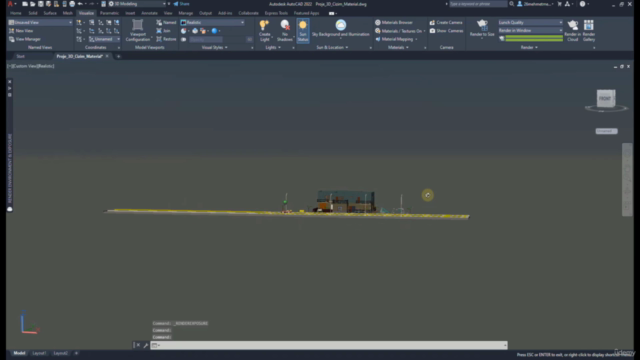Switch to the Home ribbon tab
This screenshot has width=640, height=360.
click(16, 13)
